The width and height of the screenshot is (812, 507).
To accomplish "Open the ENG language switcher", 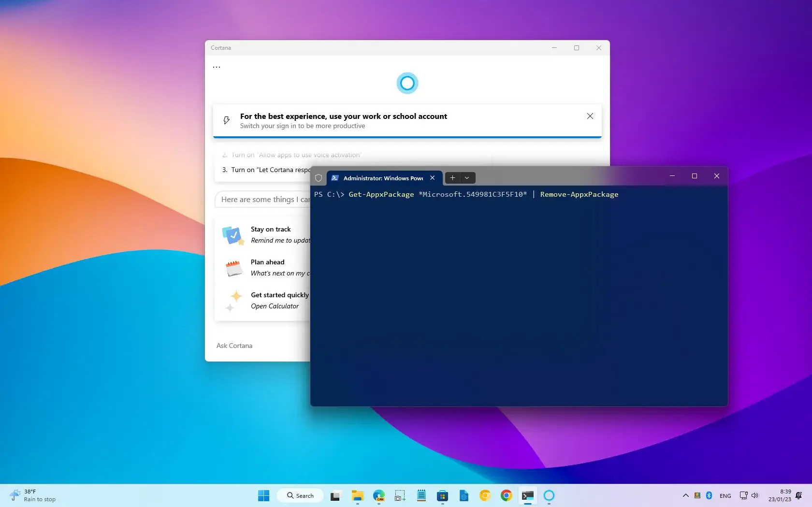I will (x=725, y=495).
